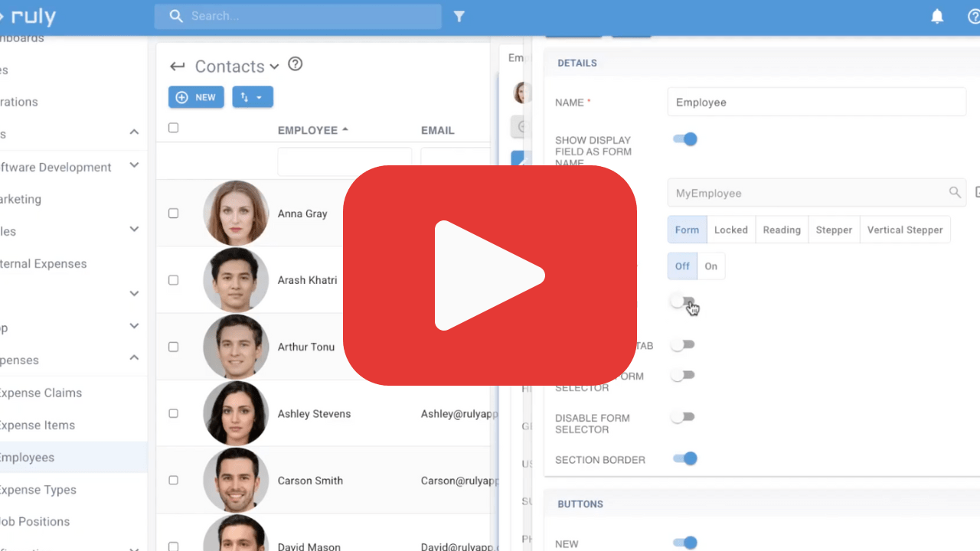Sort by the EMAIL column header

click(438, 130)
